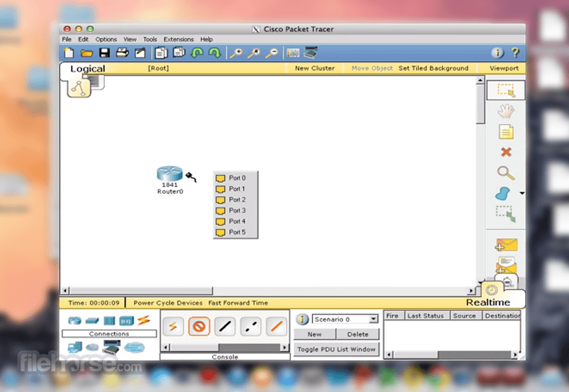This screenshot has width=569, height=392.
Task: Create a scenario with the New button
Action: point(314,335)
